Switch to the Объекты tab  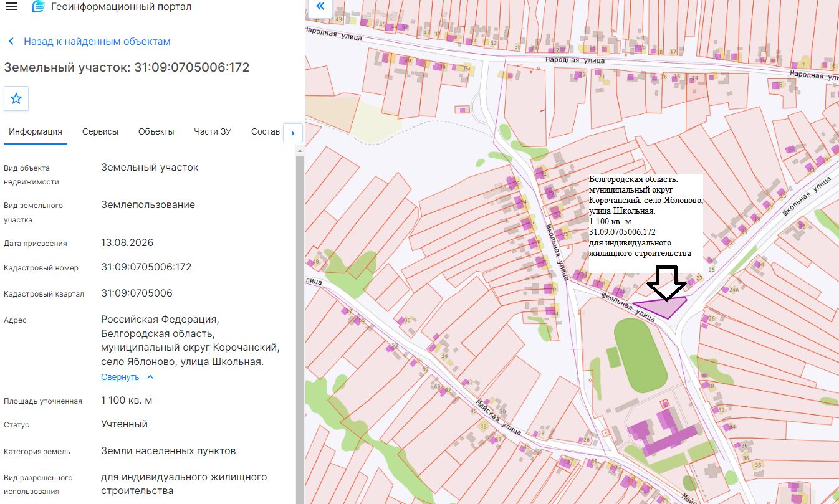point(156,131)
